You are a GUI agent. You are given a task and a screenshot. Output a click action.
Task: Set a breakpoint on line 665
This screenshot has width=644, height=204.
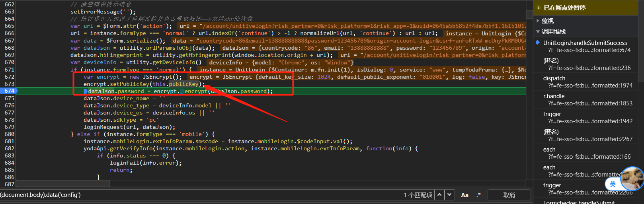[x=9, y=26]
